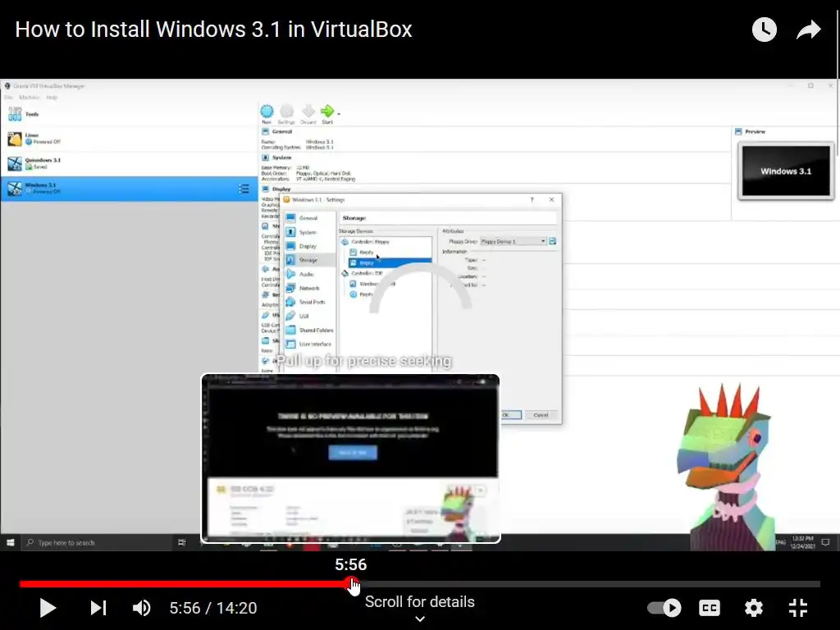
Task: Click OK in the Settings dialog
Action: [511, 414]
